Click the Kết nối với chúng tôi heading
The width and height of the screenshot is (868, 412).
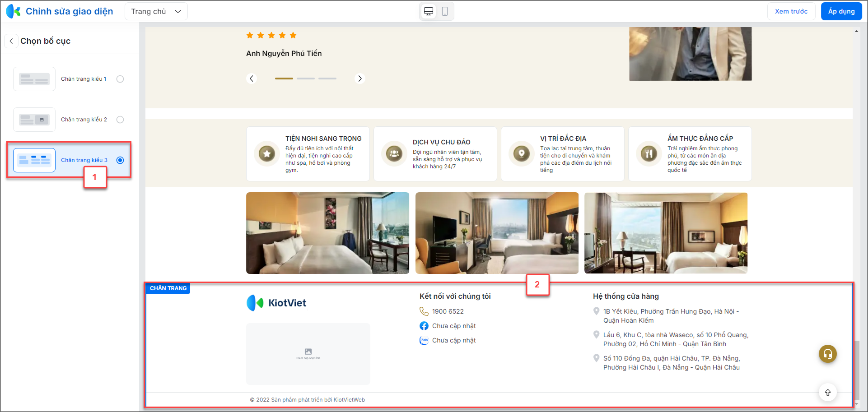(455, 296)
